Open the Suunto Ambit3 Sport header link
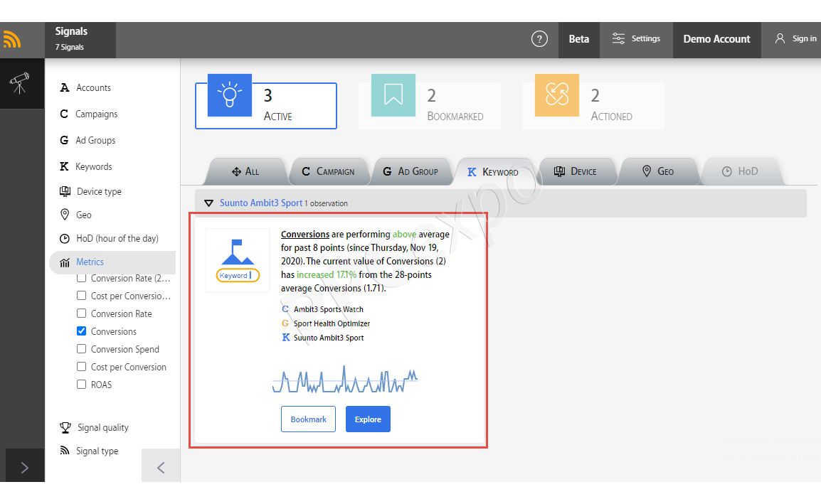 [x=261, y=203]
